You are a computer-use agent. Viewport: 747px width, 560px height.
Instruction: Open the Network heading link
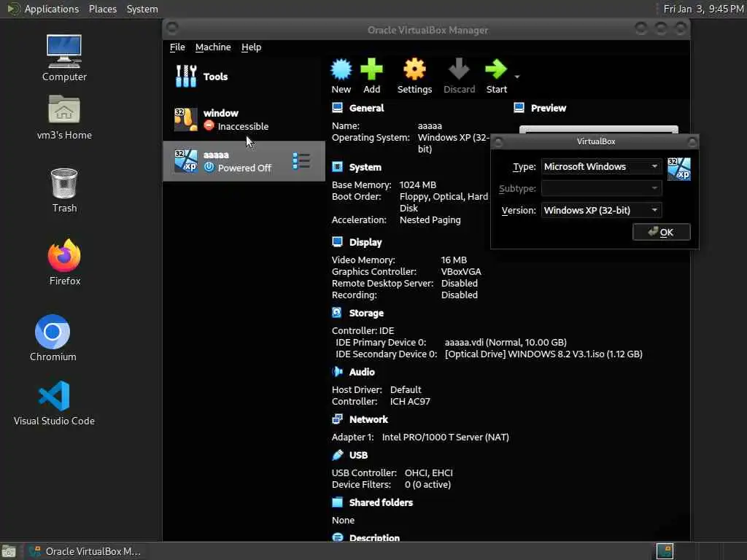click(368, 419)
